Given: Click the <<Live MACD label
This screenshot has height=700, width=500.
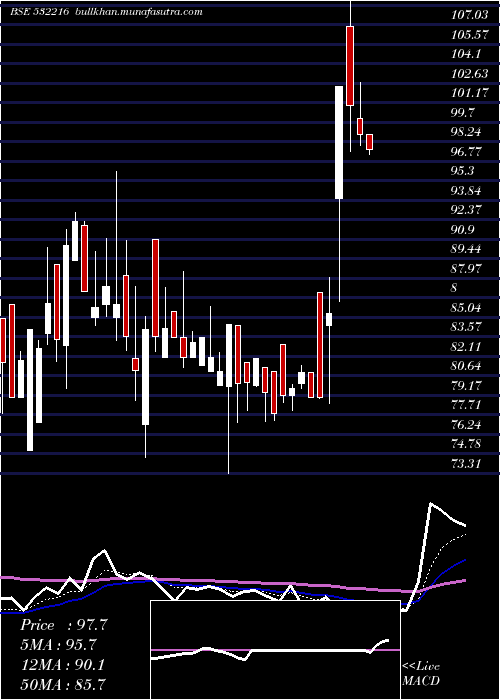Looking at the screenshot, I should click(421, 673).
